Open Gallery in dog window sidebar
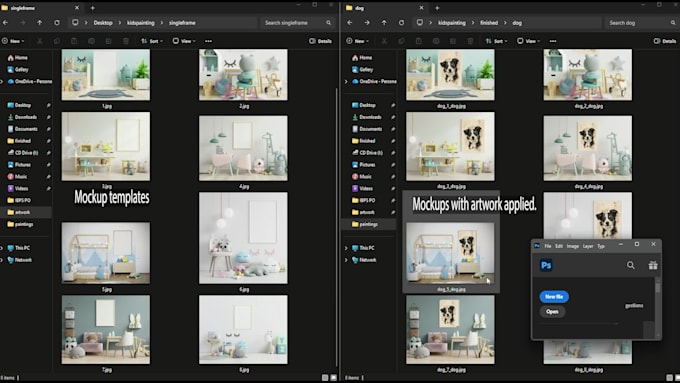Screen dimensions: 680x383 point(366,69)
